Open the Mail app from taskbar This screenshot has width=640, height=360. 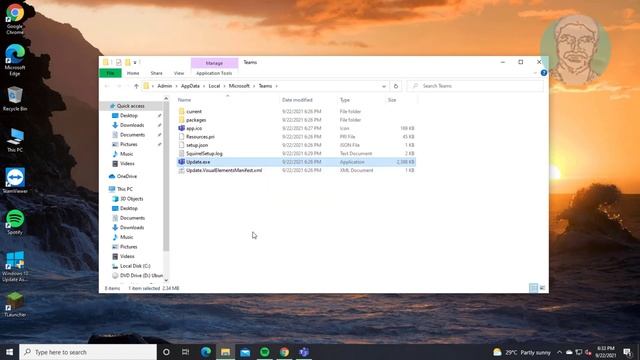click(245, 352)
